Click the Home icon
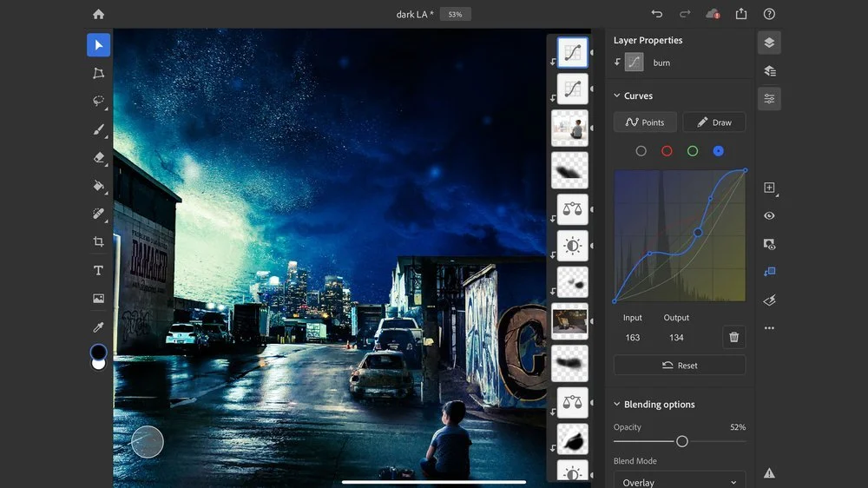The image size is (868, 488). pos(99,14)
